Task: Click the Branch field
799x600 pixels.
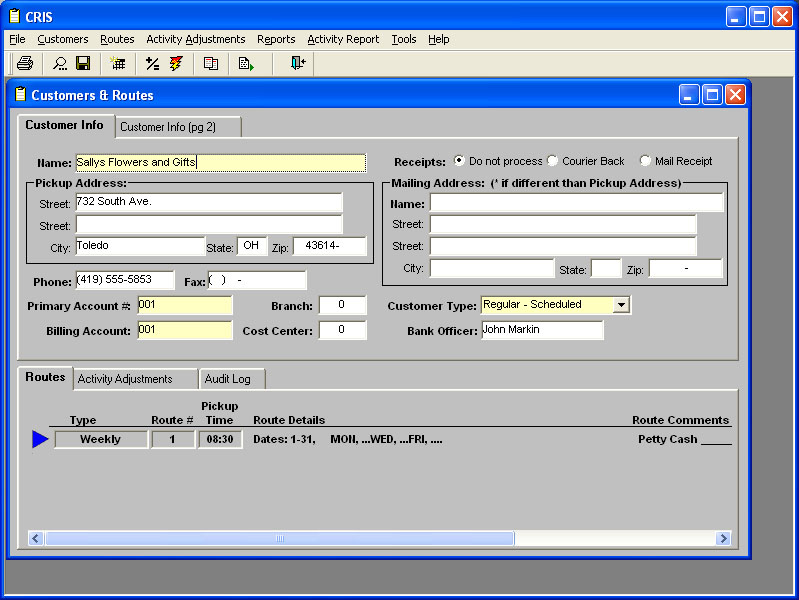Action: 342,305
